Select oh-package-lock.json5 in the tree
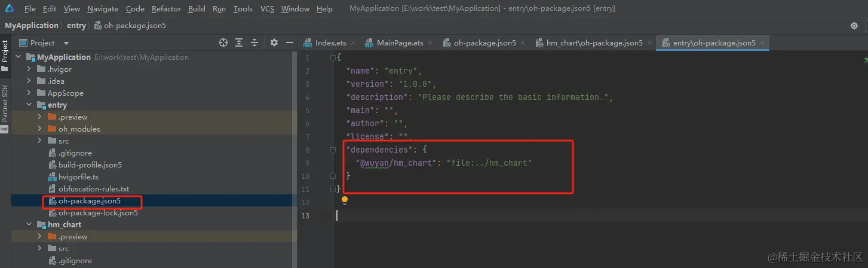 click(98, 213)
